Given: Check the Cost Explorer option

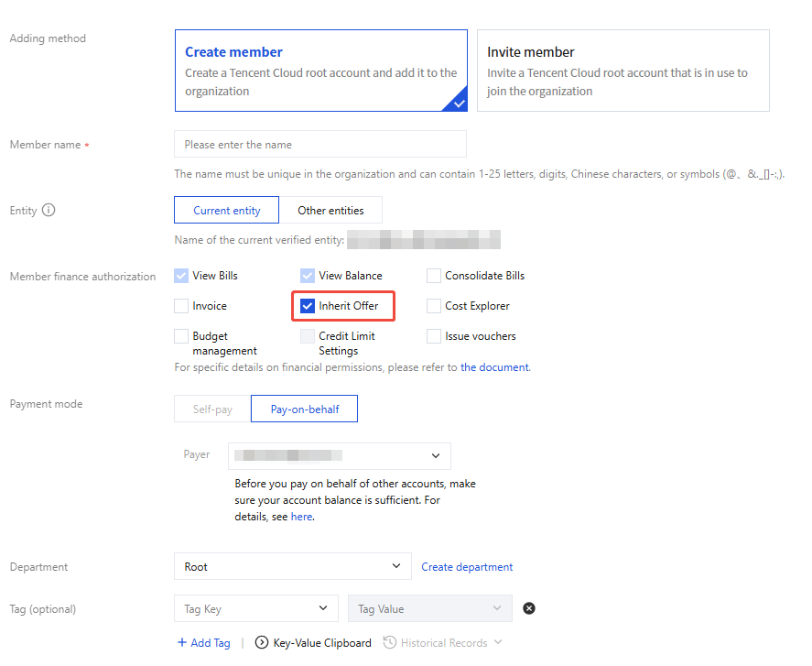Looking at the screenshot, I should coord(434,306).
